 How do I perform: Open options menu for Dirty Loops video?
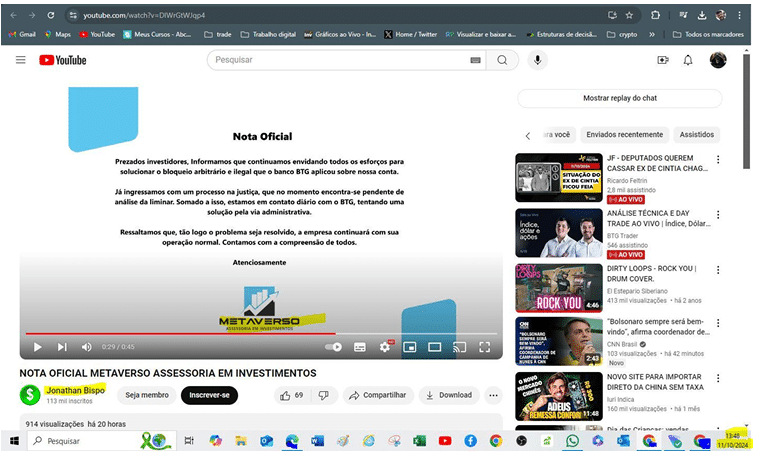pyautogui.click(x=718, y=270)
